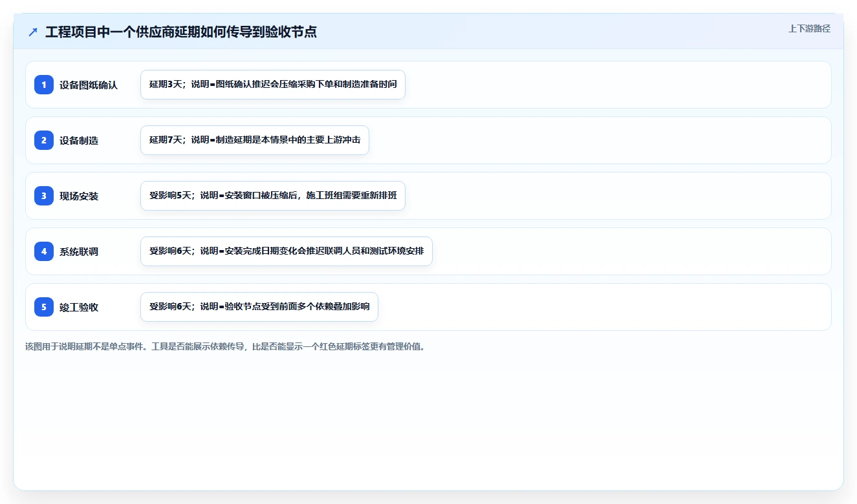Image resolution: width=857 pixels, height=504 pixels.
Task: Click the step 2 number badge
Action: (44, 140)
